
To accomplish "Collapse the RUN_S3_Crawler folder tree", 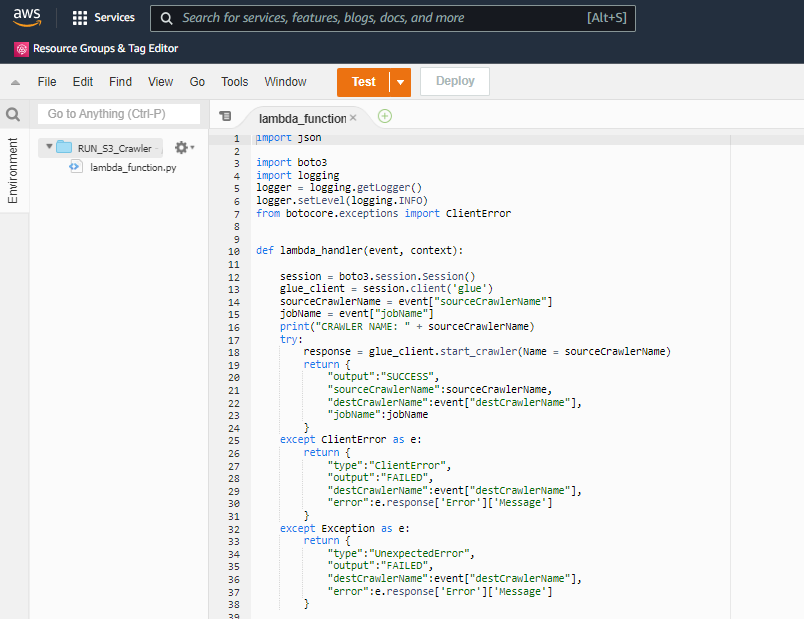I will [x=49, y=147].
